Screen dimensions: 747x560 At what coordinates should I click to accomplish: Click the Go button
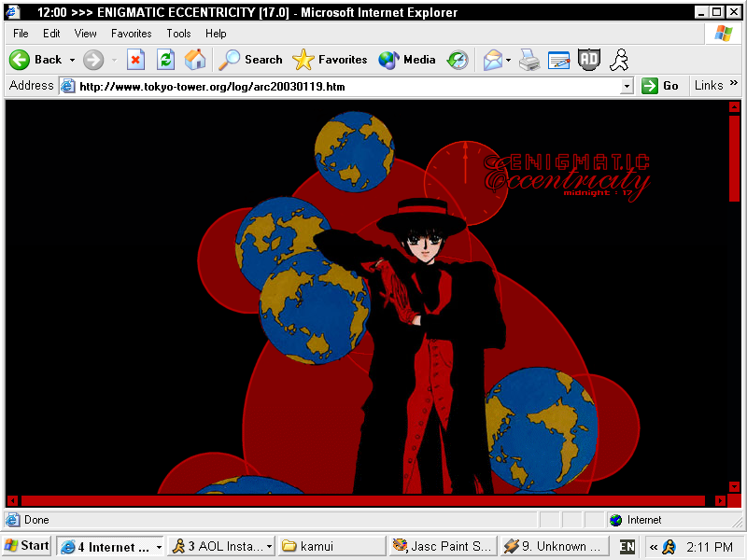click(x=660, y=86)
